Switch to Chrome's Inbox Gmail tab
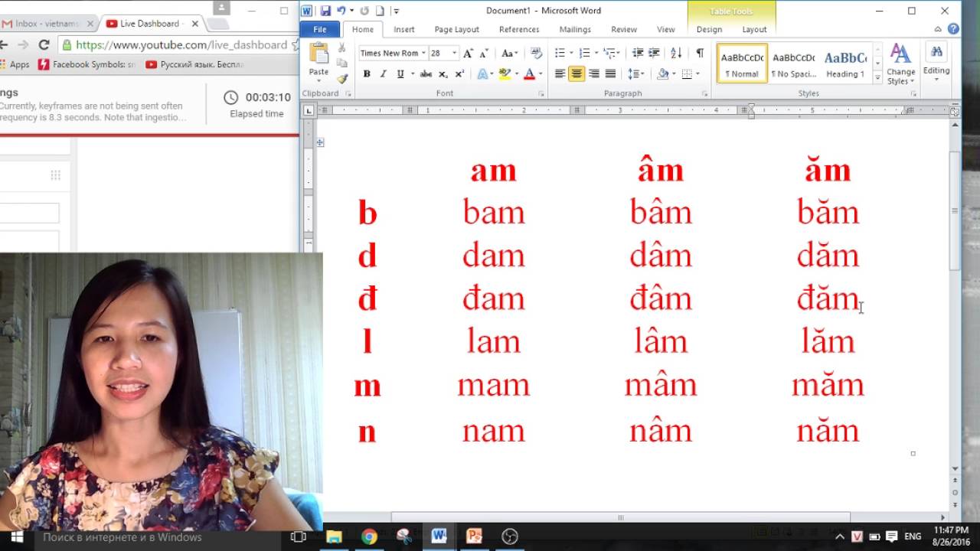Viewport: 980px width, 551px height. tap(47, 24)
